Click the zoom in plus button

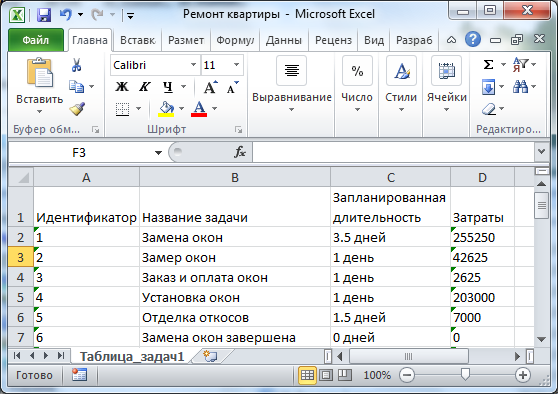(522, 375)
